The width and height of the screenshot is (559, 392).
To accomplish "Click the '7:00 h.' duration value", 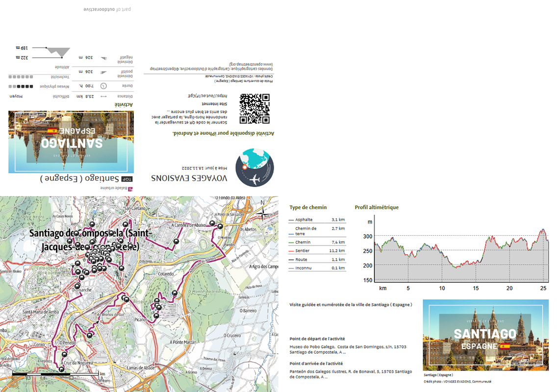I will [x=86, y=86].
